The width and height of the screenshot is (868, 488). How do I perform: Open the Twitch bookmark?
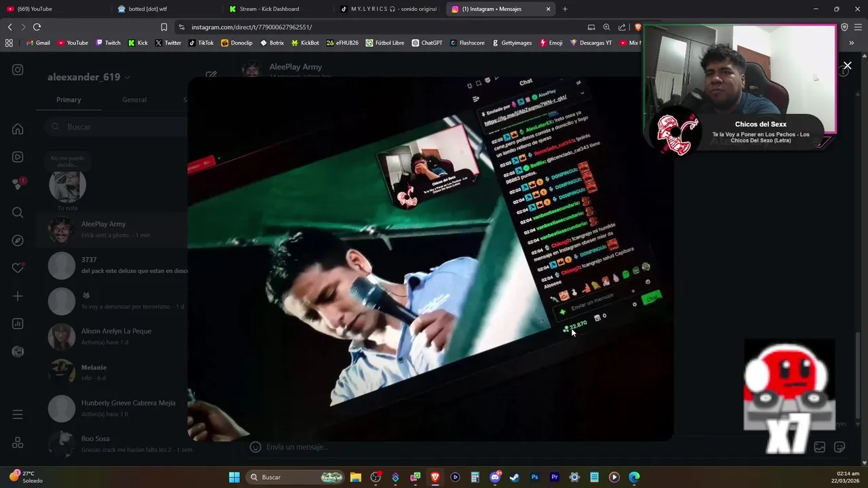pyautogui.click(x=108, y=43)
